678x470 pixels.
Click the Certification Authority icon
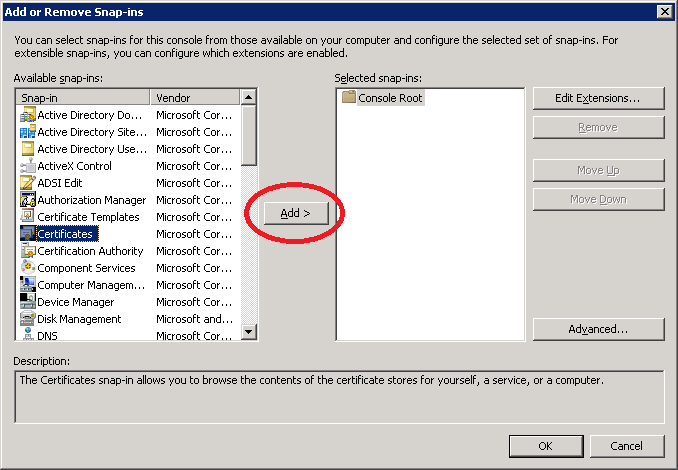tap(28, 251)
